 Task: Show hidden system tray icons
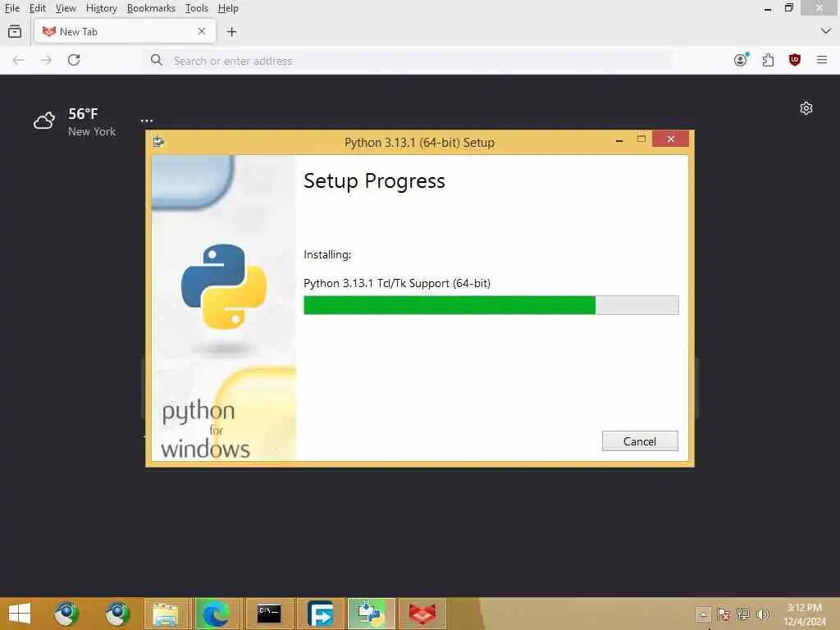click(x=703, y=614)
